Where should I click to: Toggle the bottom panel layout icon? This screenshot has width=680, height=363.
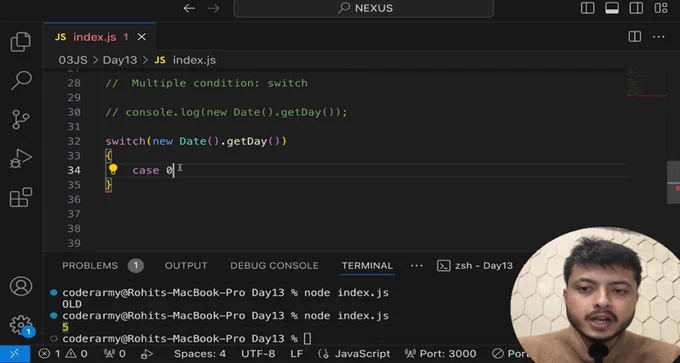click(x=612, y=8)
